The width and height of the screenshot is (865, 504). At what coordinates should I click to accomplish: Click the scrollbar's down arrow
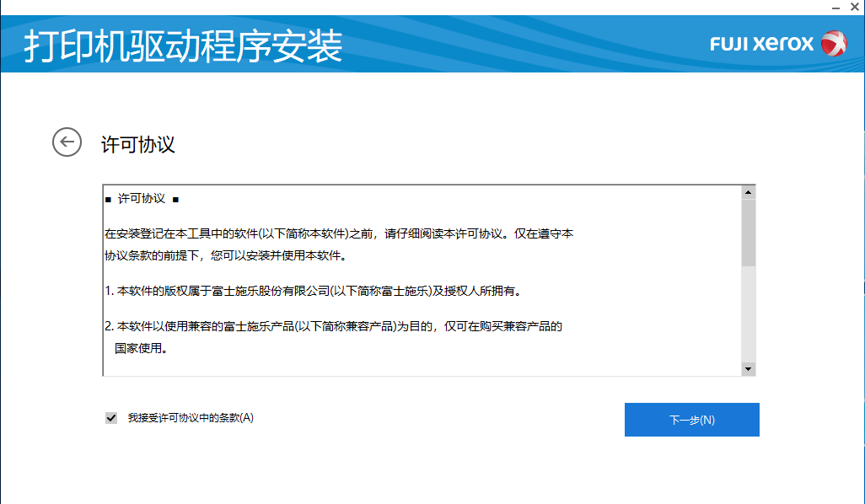pyautogui.click(x=747, y=368)
